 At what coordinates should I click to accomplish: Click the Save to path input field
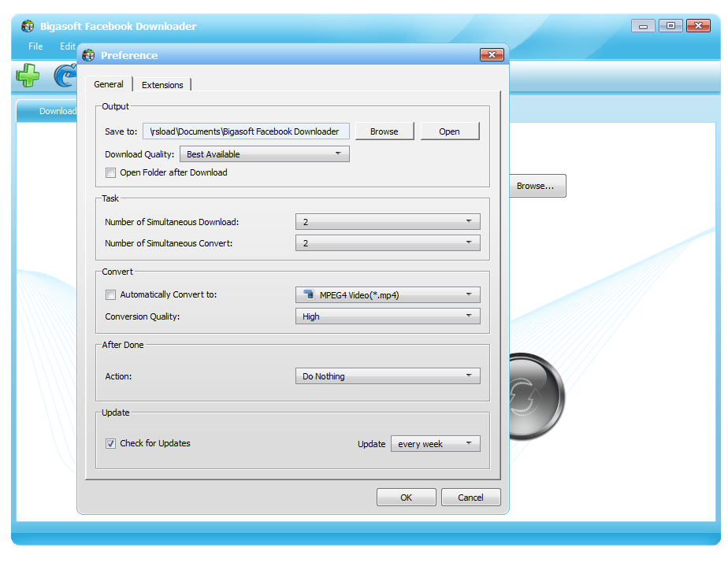[247, 131]
